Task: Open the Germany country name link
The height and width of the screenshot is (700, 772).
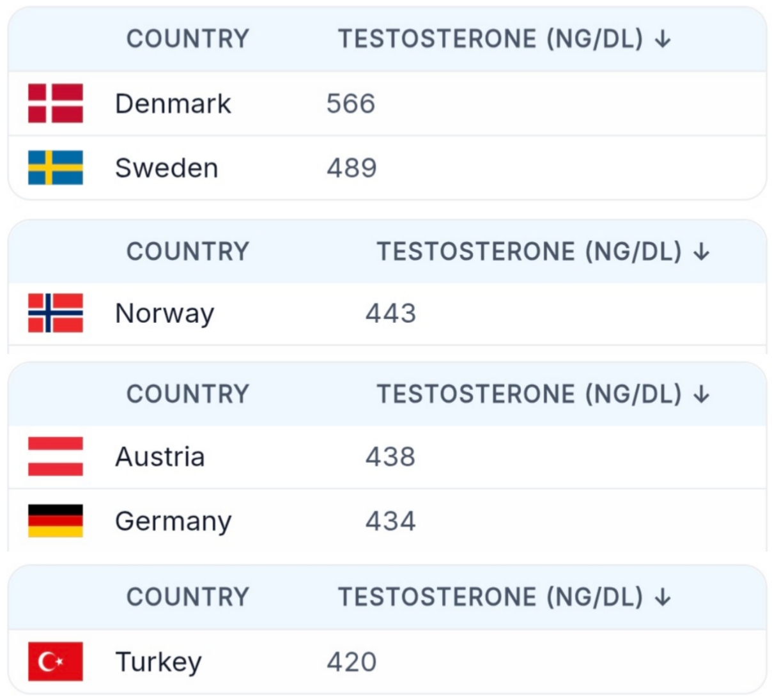Action: [x=173, y=522]
